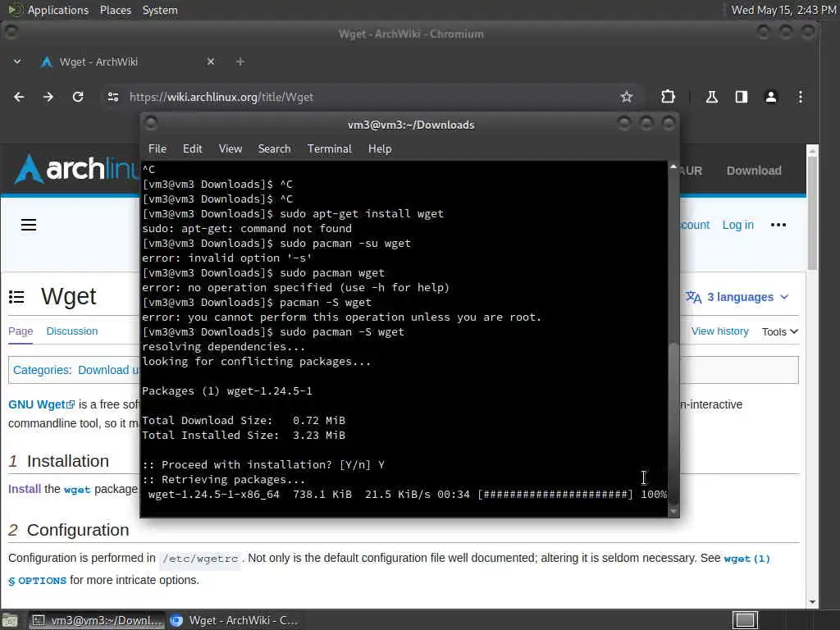The height and width of the screenshot is (630, 840).
Task: Toggle the Chromium side panel icon
Action: click(x=742, y=97)
